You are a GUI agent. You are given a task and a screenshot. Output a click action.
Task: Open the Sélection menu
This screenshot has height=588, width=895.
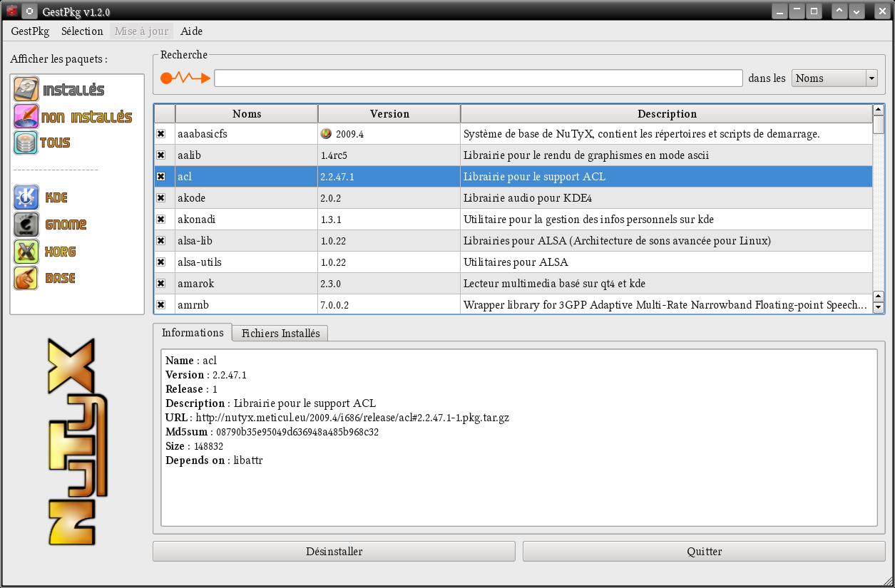pos(82,31)
